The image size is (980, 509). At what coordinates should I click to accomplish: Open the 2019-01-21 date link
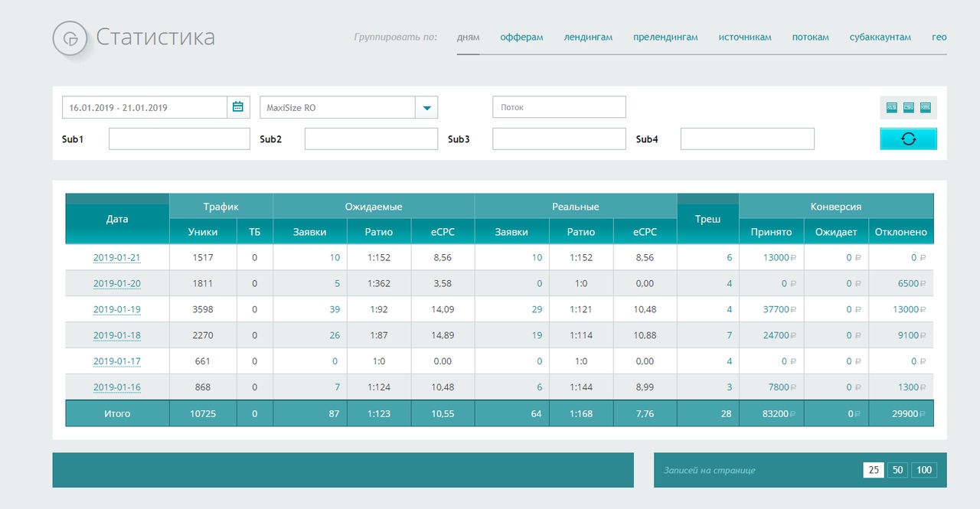[117, 258]
